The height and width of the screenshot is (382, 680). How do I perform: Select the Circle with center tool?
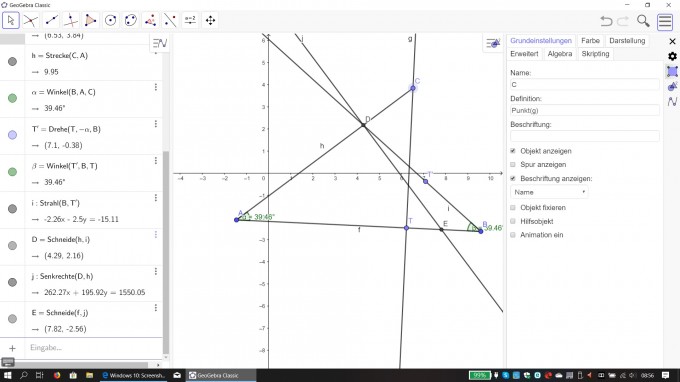click(111, 20)
